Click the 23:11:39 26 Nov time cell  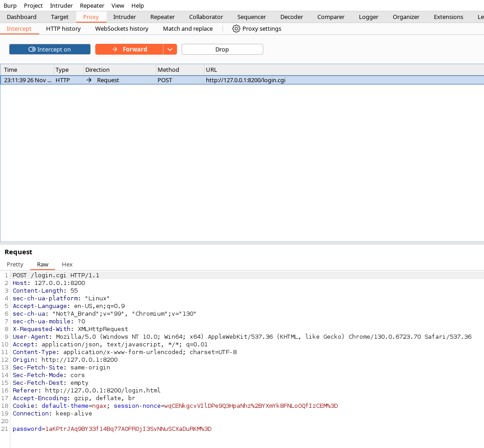pyautogui.click(x=28, y=80)
